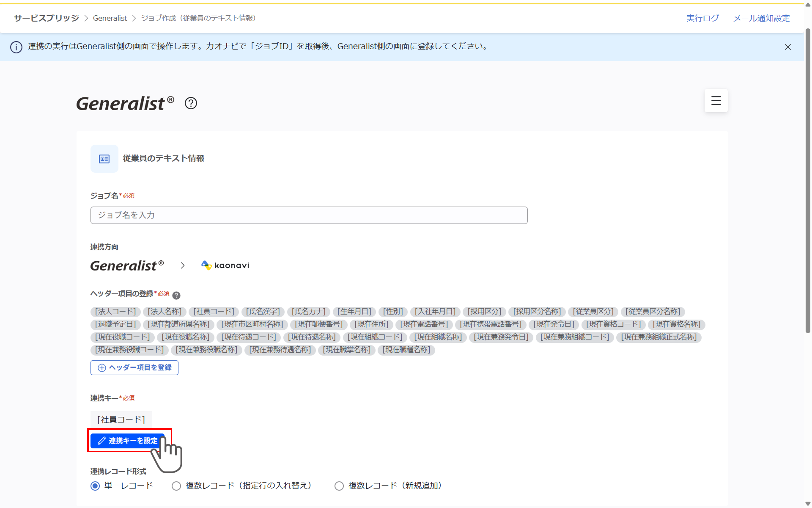
Task: Click the [現在職種名称] header tag
Action: click(x=406, y=350)
